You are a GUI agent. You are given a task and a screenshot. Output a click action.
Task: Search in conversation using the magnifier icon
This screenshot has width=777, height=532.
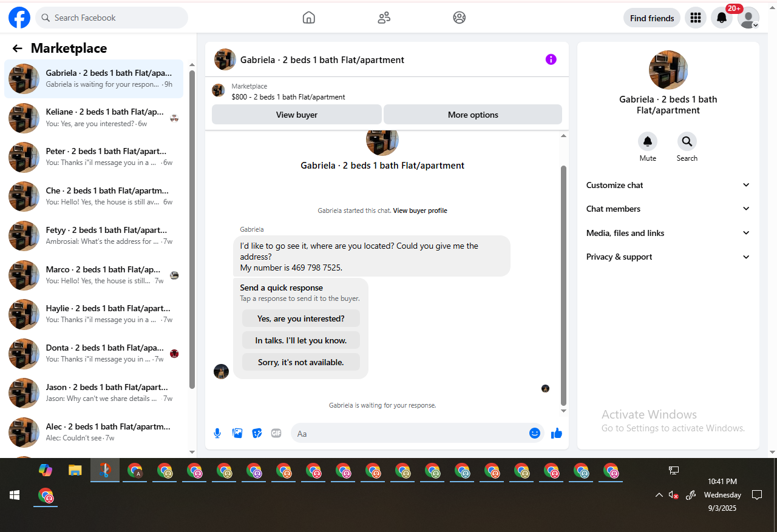pos(687,141)
